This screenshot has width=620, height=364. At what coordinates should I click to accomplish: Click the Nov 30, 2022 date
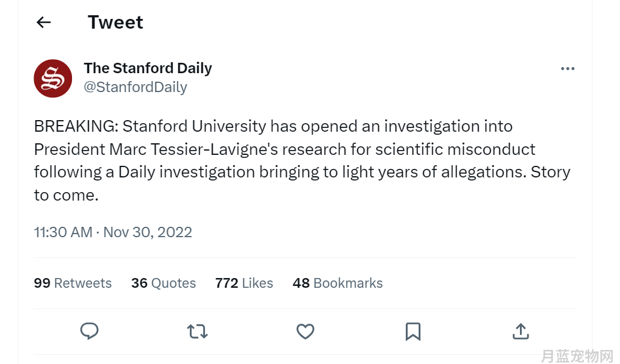click(148, 232)
